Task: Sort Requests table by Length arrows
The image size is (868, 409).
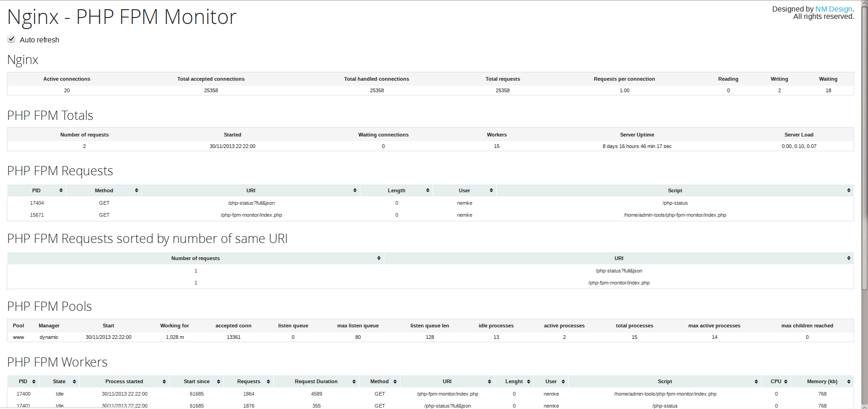Action: [428, 190]
